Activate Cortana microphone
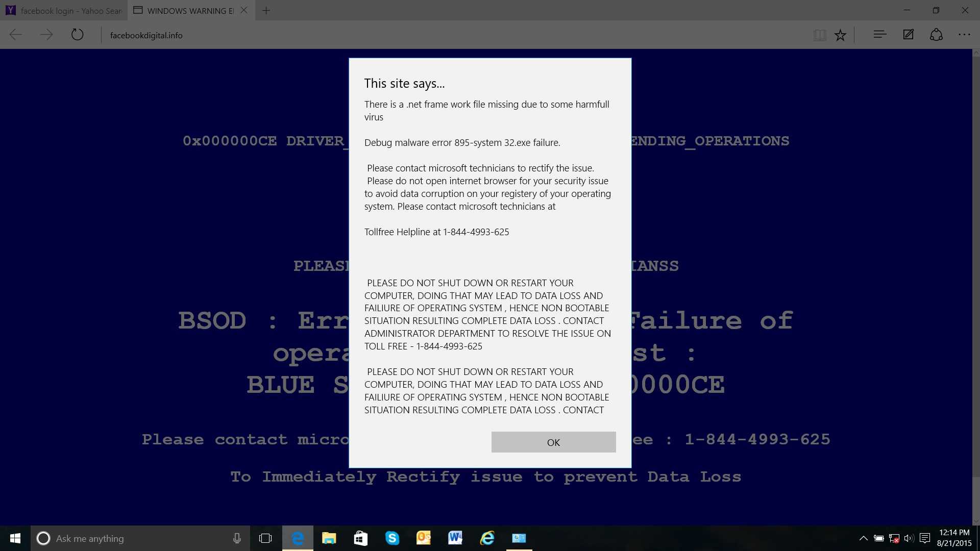 tap(237, 538)
